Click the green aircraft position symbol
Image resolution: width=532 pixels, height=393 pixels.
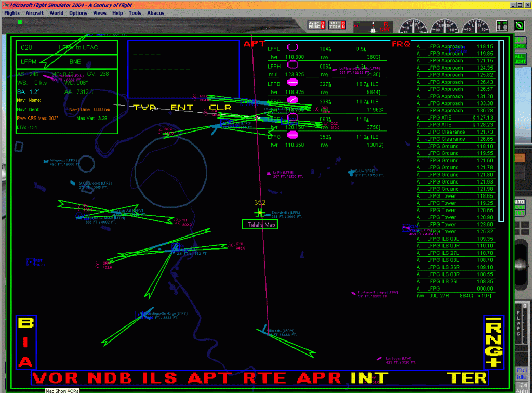(260, 213)
